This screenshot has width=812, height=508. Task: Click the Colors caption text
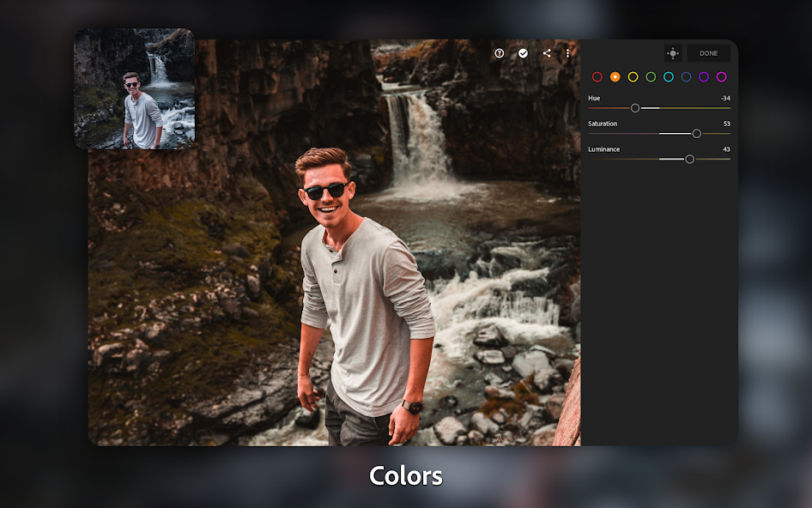tap(405, 476)
